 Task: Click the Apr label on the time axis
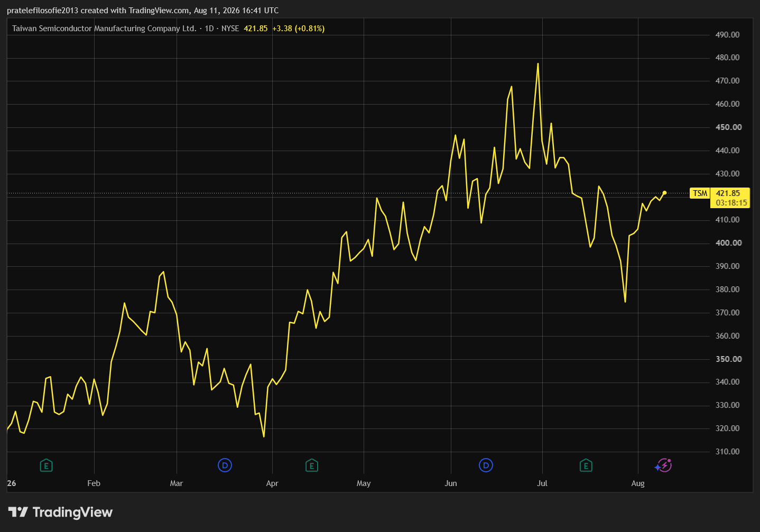coord(272,483)
